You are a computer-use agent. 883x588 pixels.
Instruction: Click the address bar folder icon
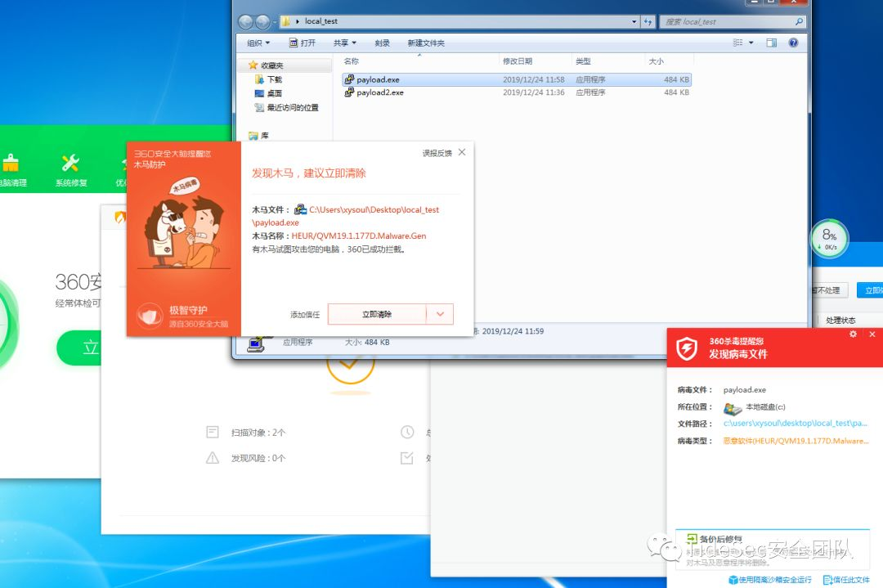point(286,21)
